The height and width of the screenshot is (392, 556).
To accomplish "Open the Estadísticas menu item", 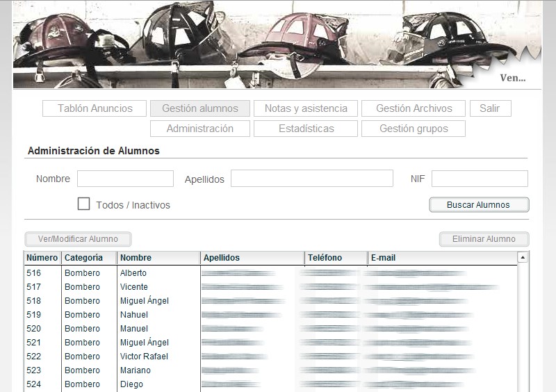I will (x=306, y=129).
